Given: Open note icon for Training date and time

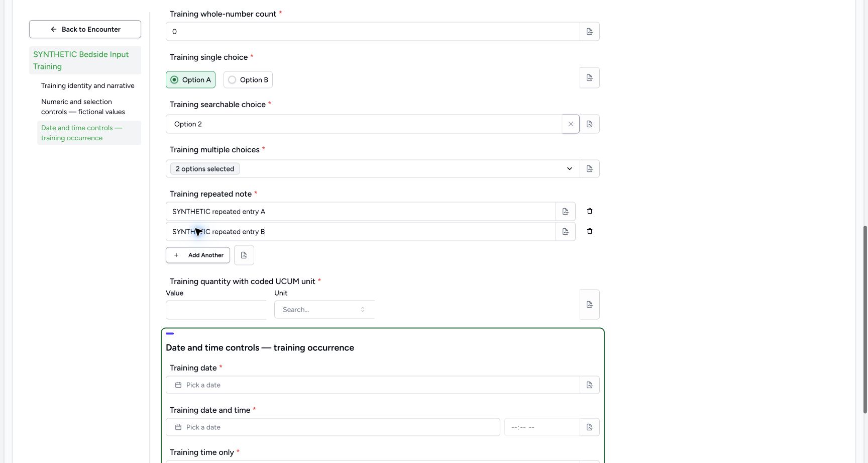Looking at the screenshot, I should click(x=590, y=427).
